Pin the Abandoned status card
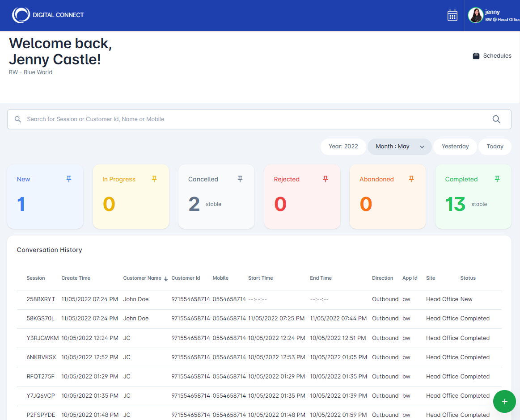 (411, 179)
